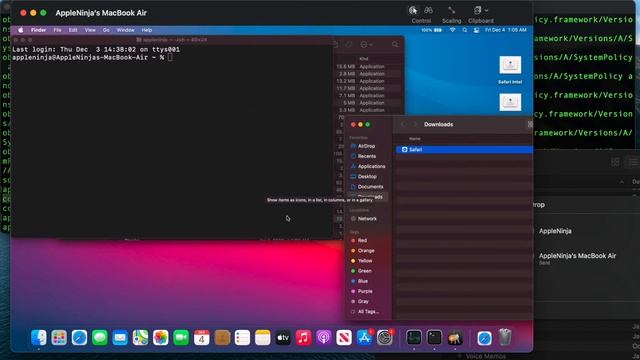
Task: Open Music from the Dock
Action: (303, 338)
